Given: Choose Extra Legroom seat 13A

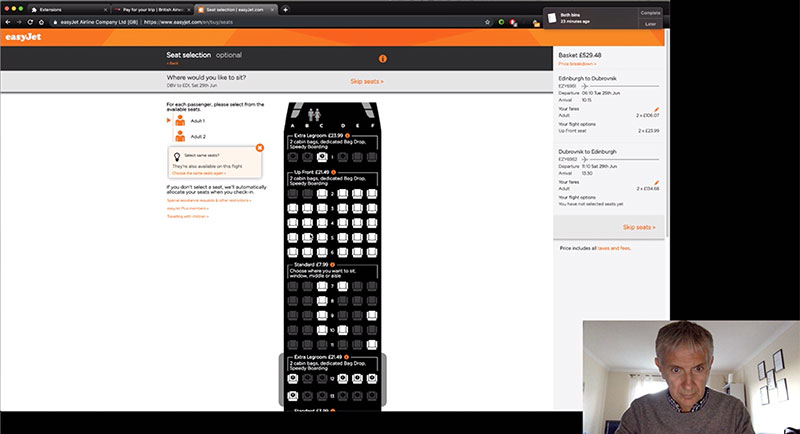Looking at the screenshot, I should tap(292, 395).
